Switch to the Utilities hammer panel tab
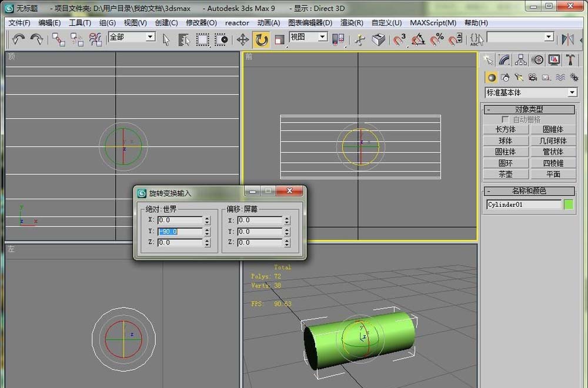 coord(570,59)
